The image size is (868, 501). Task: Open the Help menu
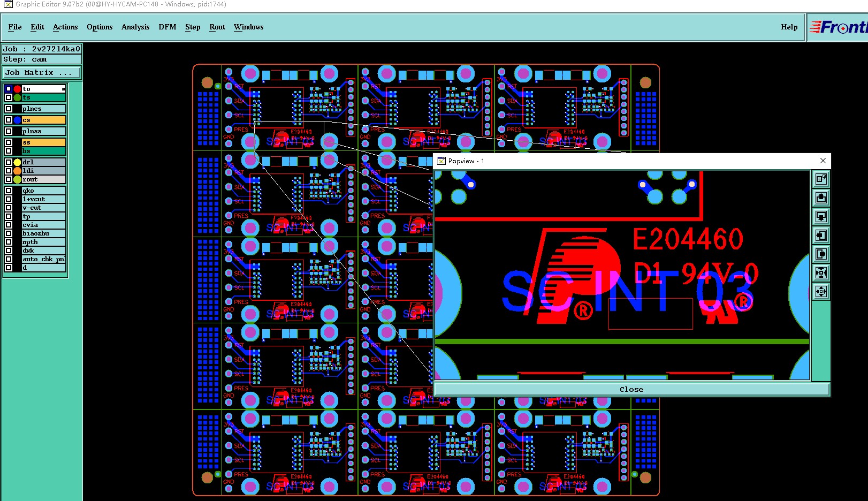[789, 27]
